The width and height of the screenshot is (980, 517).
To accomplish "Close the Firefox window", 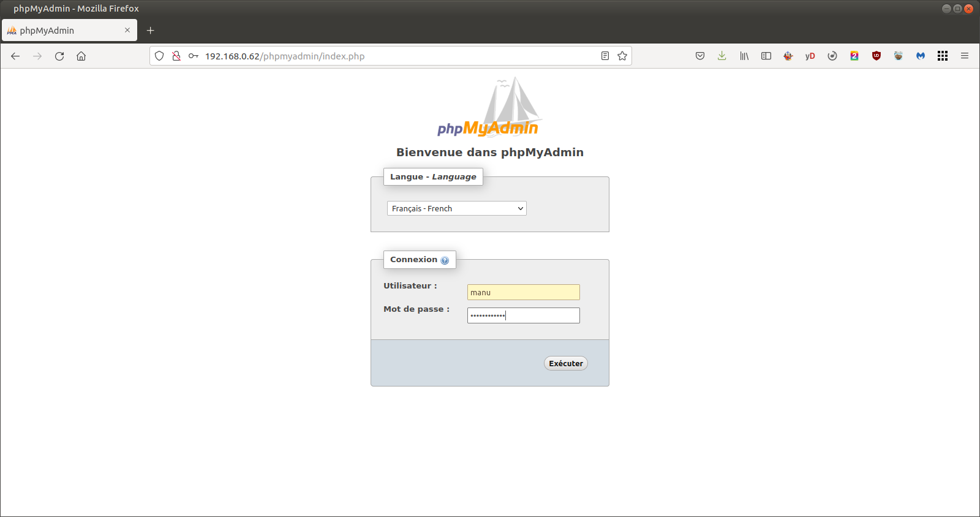I will tap(968, 9).
